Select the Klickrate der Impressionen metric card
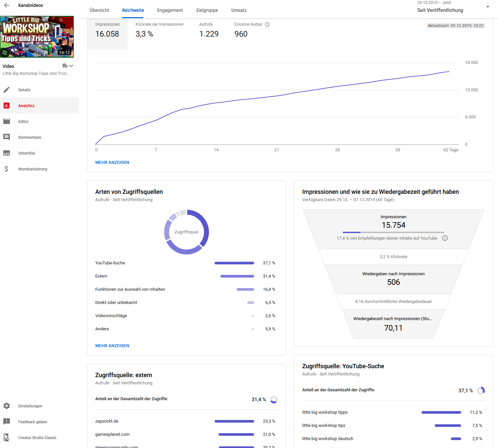Screen dimensions: 498x448 (x=159, y=30)
